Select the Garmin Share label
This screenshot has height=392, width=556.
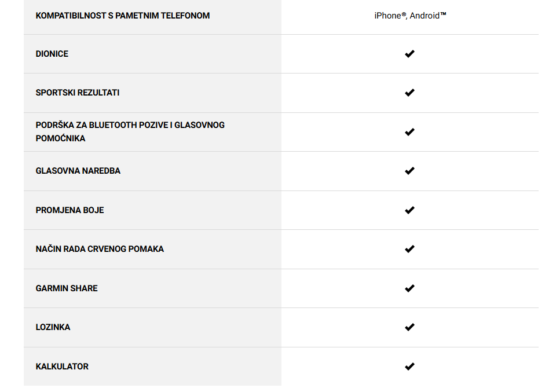pos(67,288)
